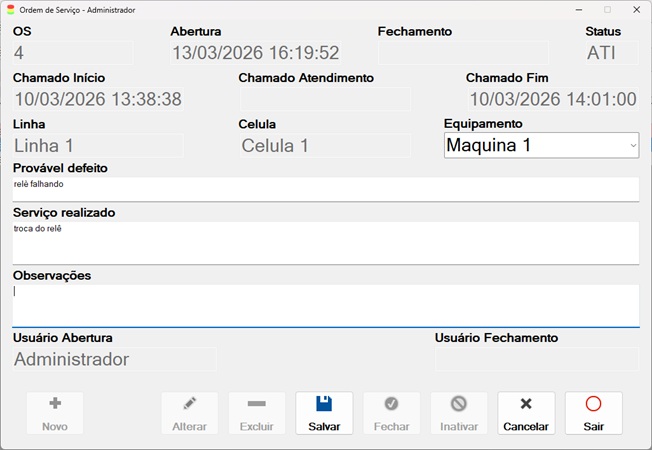Click the 'Ordem de Serviço - Administrador' window title
The height and width of the screenshot is (450, 652).
point(77,10)
